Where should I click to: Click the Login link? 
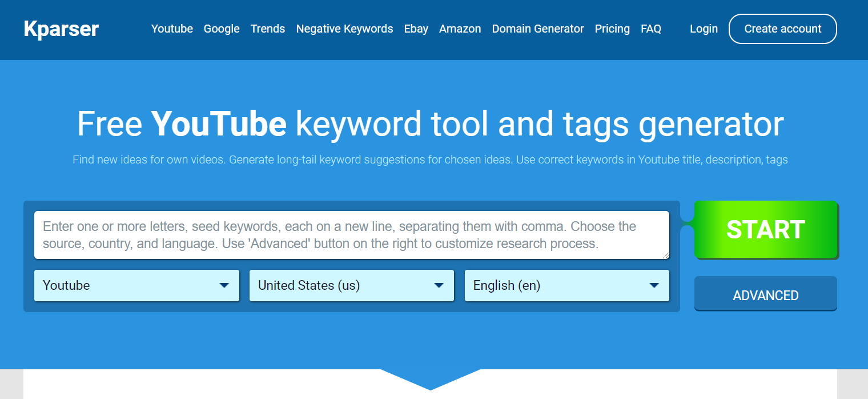click(704, 29)
